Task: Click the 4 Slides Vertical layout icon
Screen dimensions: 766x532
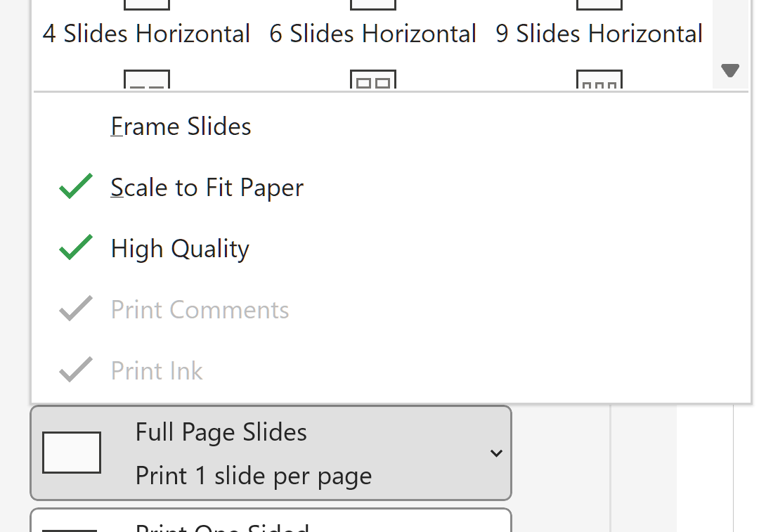Action: [147, 79]
